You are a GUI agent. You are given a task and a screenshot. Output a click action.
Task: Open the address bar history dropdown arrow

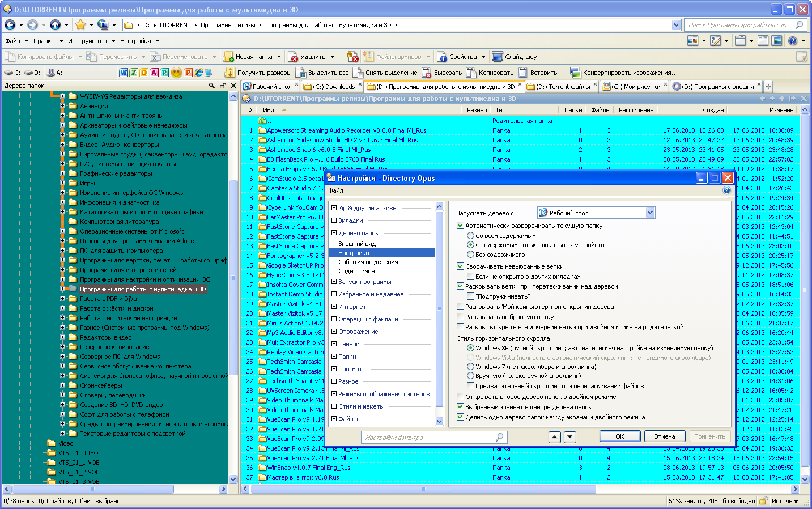click(676, 25)
